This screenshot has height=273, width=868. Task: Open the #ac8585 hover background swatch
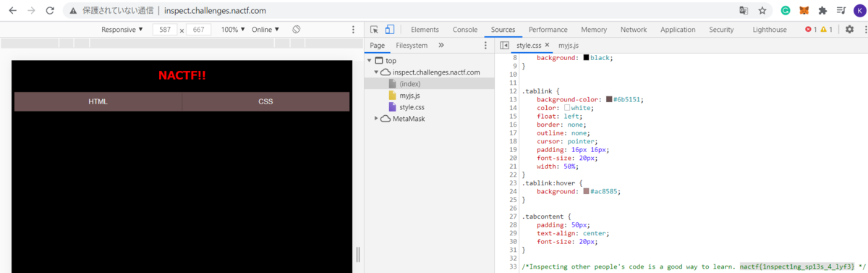click(x=586, y=191)
